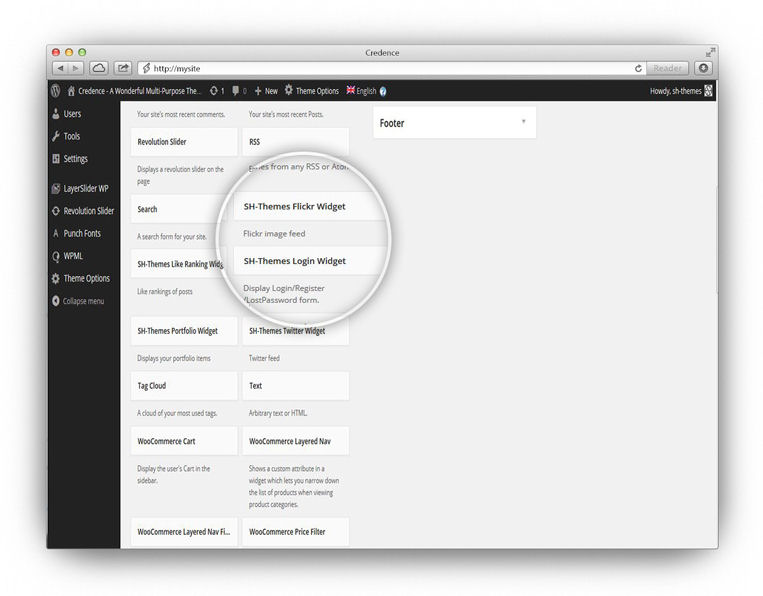This screenshot has width=763, height=596.
Task: Click the browser reload icon
Action: point(638,68)
